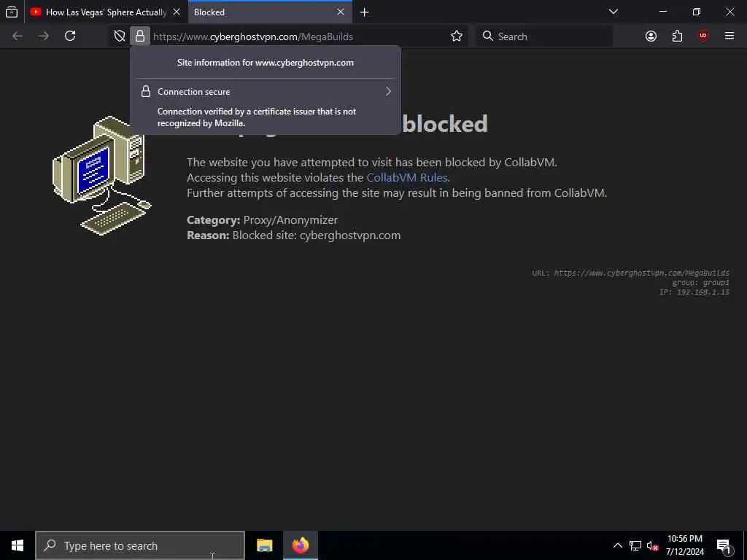Image resolution: width=747 pixels, height=560 pixels.
Task: Click the IP: 192.168.1.15 text
Action: click(x=694, y=292)
